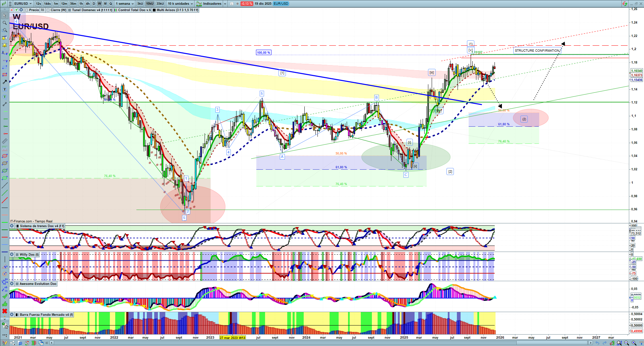The height and width of the screenshot is (346, 644).
Task: Toggle the Precio checkbox
Action: pos(27,10)
